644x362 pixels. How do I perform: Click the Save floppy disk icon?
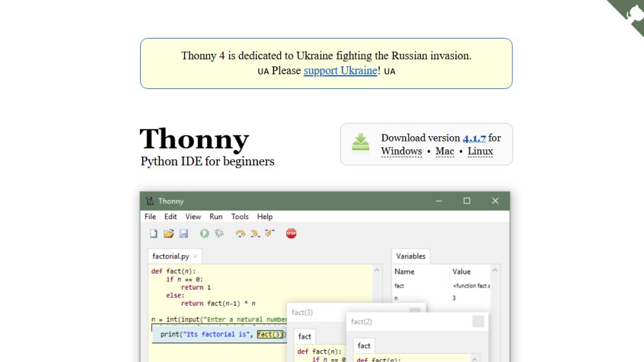pos(184,233)
